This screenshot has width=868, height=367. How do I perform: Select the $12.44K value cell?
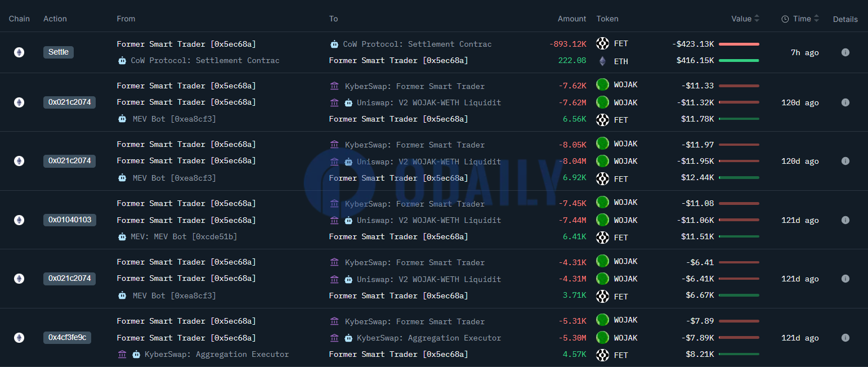[x=697, y=177]
